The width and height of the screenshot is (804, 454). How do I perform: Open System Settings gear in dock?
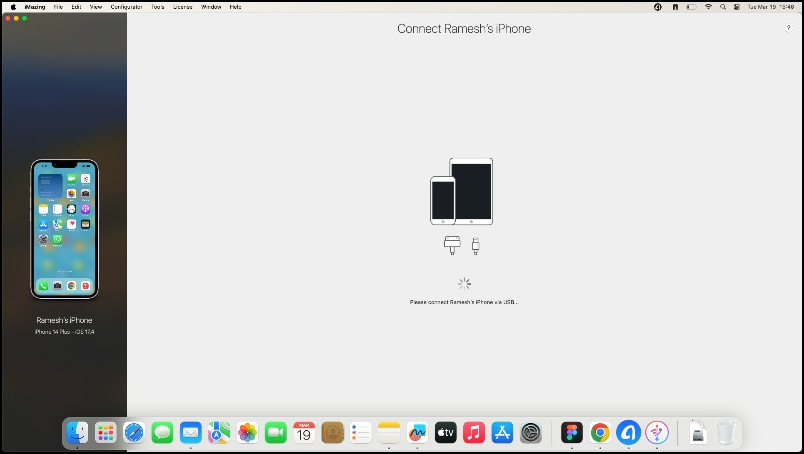(531, 433)
